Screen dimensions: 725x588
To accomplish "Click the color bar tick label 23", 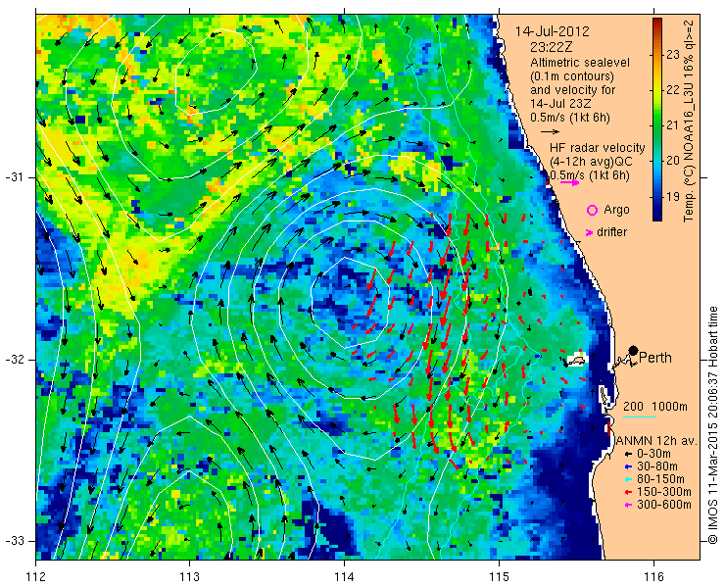I will tap(673, 55).
